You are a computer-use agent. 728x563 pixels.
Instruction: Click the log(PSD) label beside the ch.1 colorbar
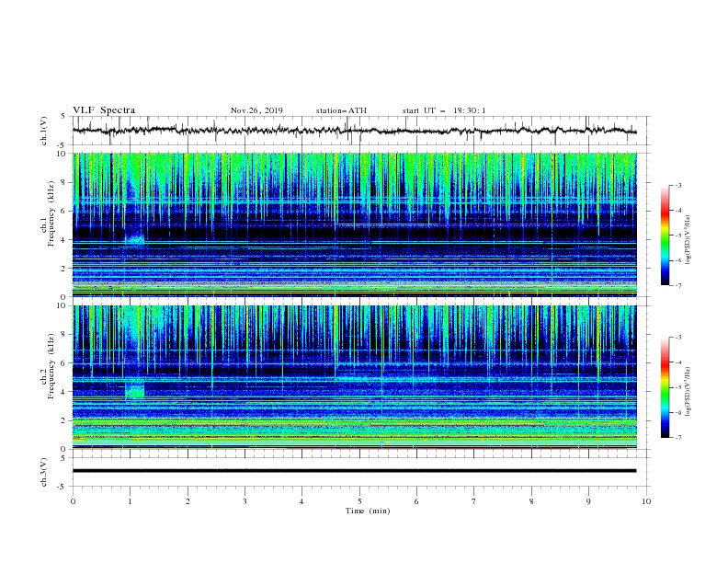(x=688, y=240)
